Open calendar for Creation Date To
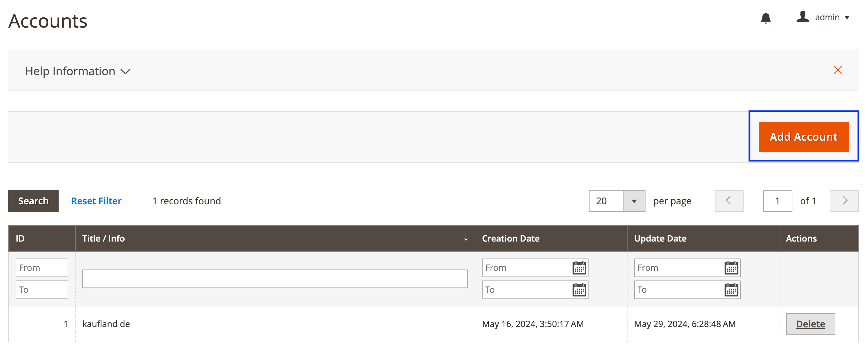The width and height of the screenshot is (868, 356). (x=579, y=290)
